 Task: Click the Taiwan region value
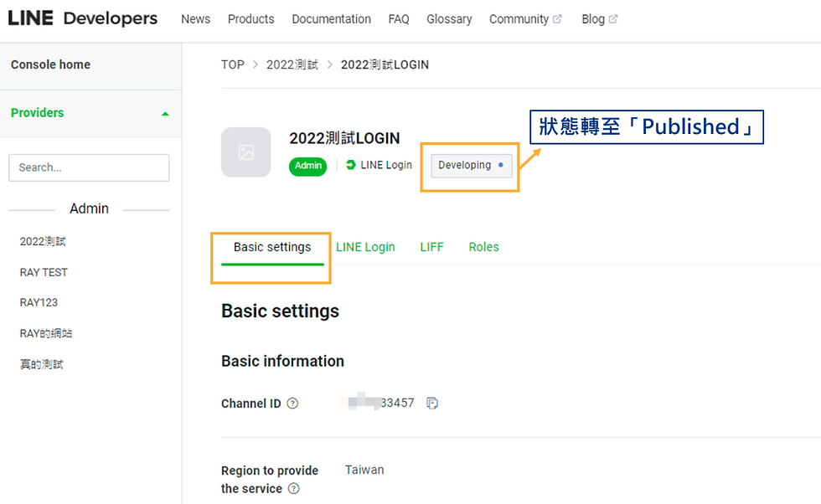click(364, 470)
